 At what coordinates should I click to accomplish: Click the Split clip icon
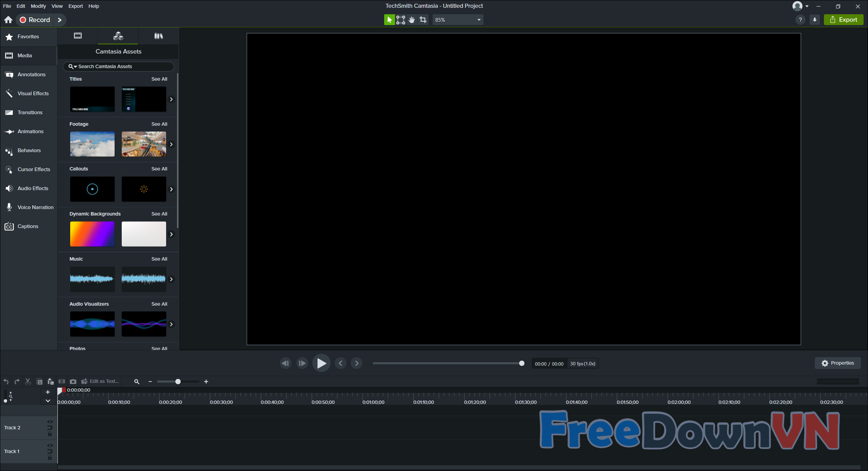[x=62, y=382]
